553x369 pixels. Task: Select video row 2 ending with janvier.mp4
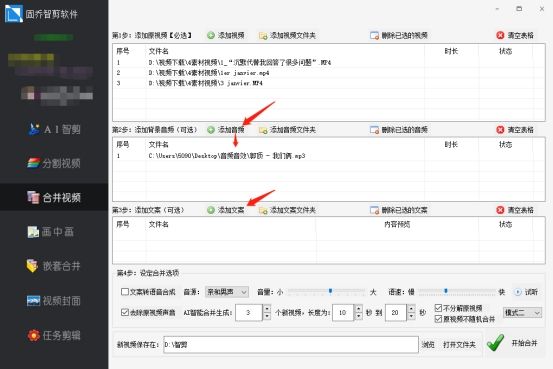coord(328,73)
